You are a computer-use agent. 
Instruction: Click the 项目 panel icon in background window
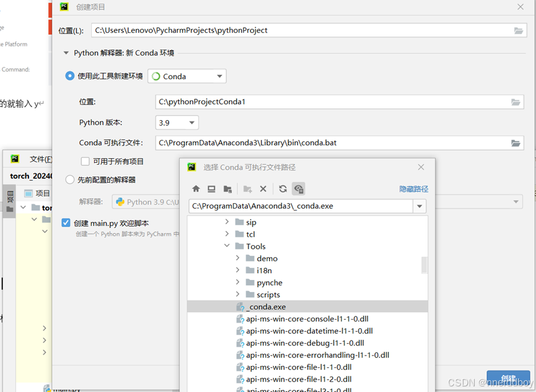coord(29,193)
